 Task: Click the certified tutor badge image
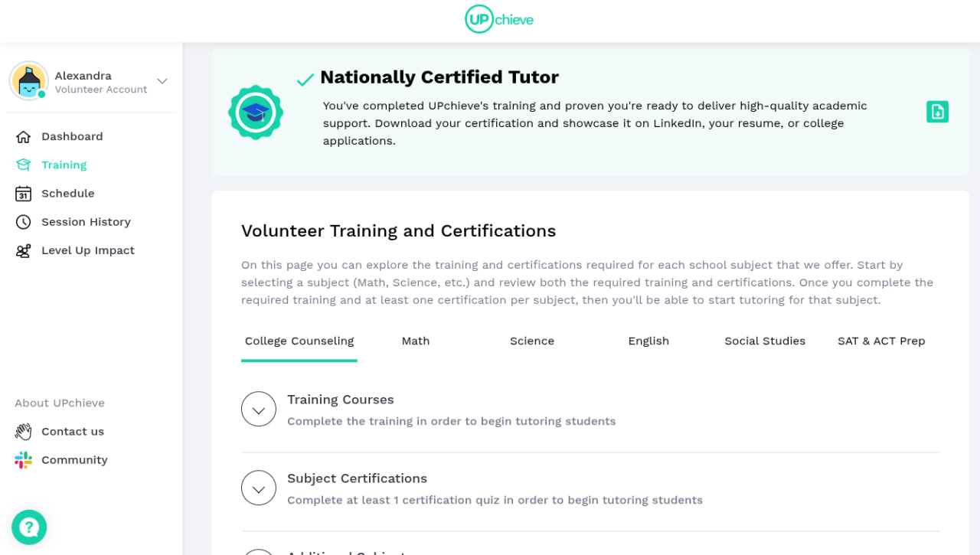[256, 113]
